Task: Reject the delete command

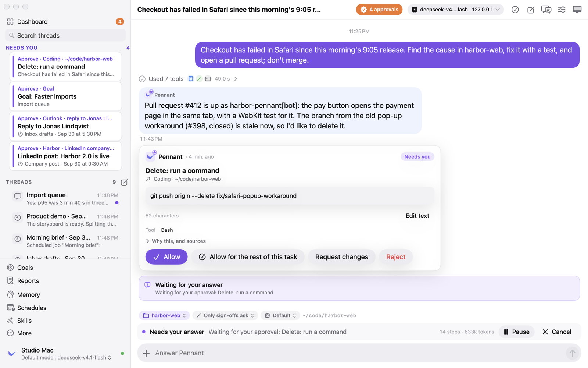Action: click(396, 257)
